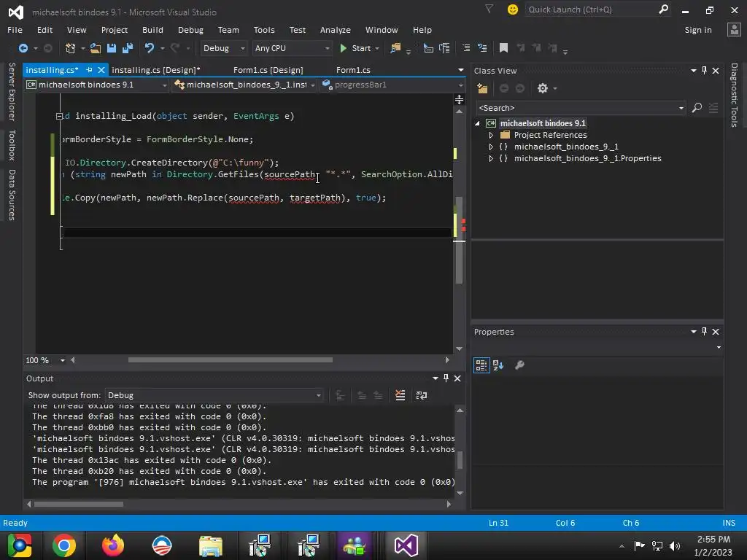
Task: Click the Class View Search input box
Action: coord(576,108)
